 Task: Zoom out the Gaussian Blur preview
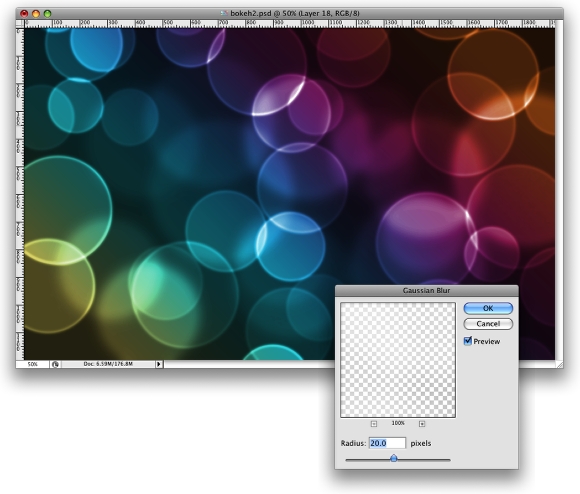click(x=374, y=424)
